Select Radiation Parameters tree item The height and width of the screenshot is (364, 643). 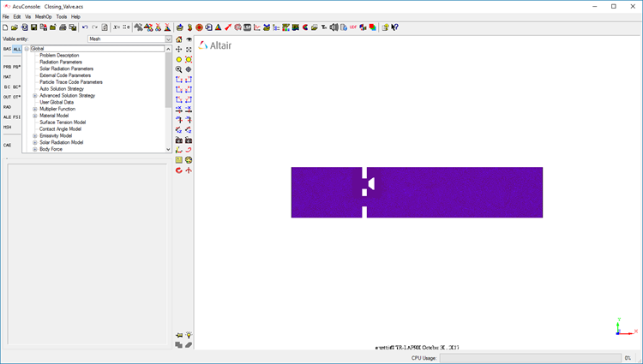tap(61, 62)
